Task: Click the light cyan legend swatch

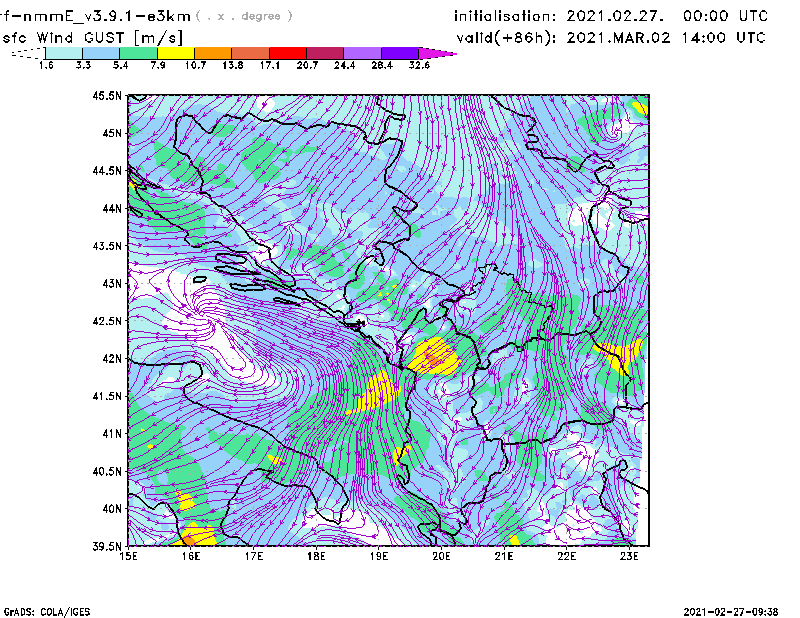Action: click(x=64, y=53)
